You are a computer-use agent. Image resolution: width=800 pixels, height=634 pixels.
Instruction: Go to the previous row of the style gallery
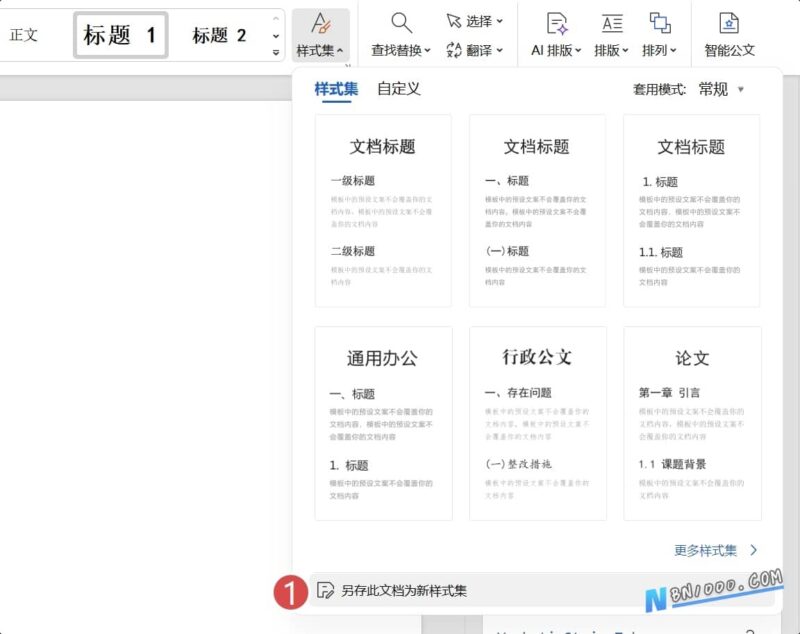point(276,19)
